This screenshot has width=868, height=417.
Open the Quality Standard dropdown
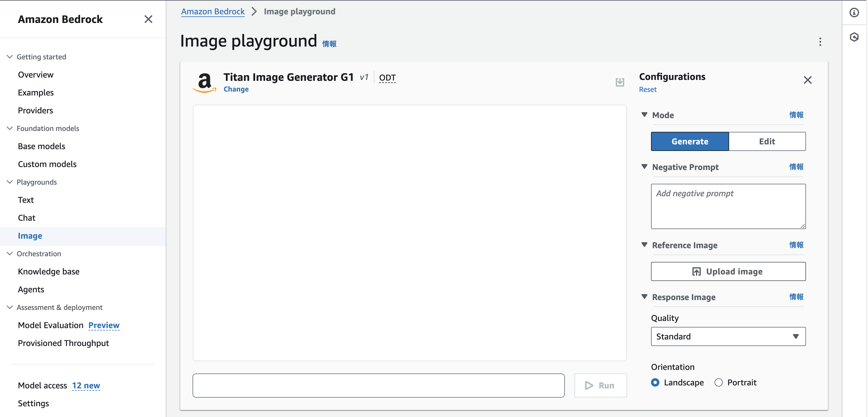click(728, 336)
